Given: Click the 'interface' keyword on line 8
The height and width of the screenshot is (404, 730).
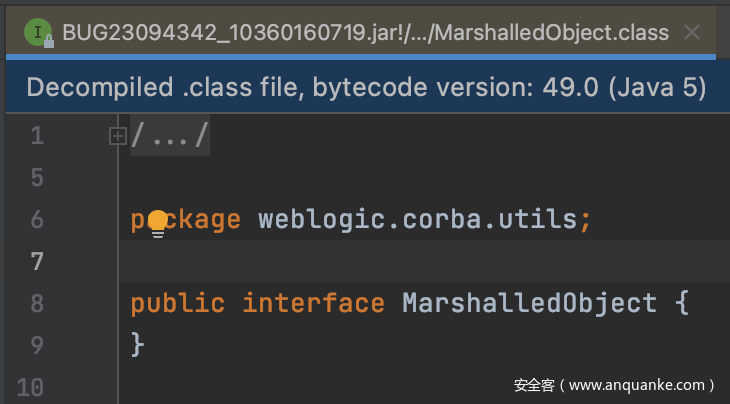Looking at the screenshot, I should [x=313, y=303].
